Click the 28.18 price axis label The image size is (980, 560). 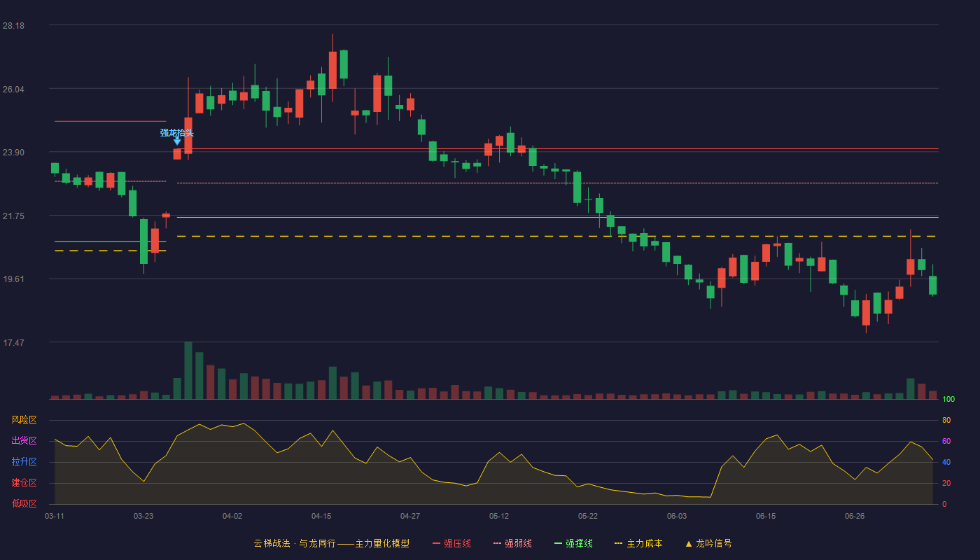[13, 26]
